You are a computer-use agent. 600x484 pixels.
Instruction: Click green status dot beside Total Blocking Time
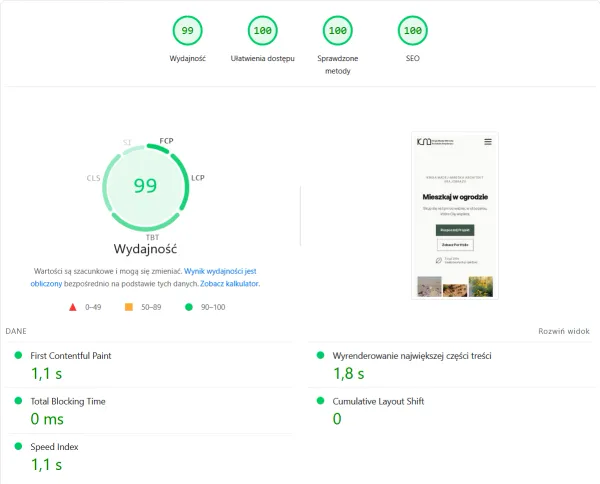[18, 401]
